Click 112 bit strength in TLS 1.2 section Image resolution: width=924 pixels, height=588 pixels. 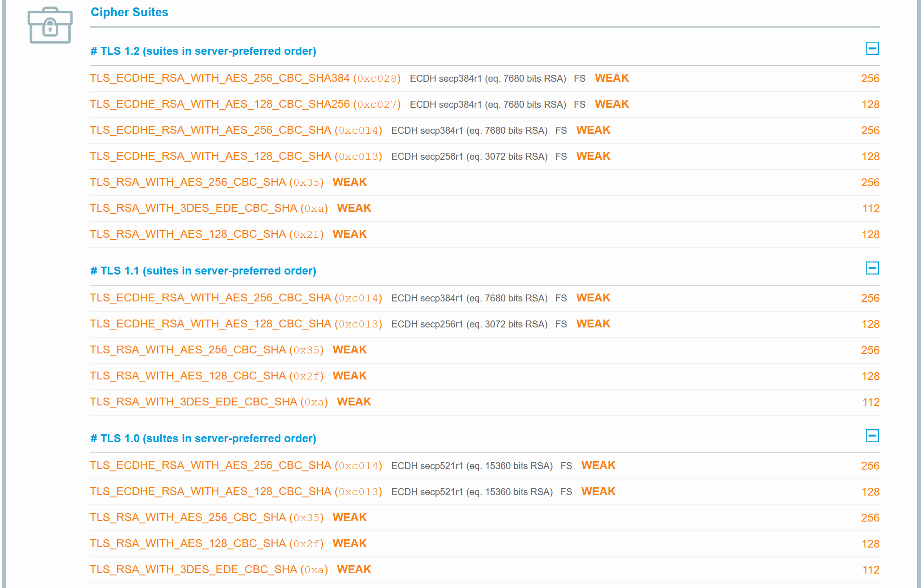[x=871, y=209]
